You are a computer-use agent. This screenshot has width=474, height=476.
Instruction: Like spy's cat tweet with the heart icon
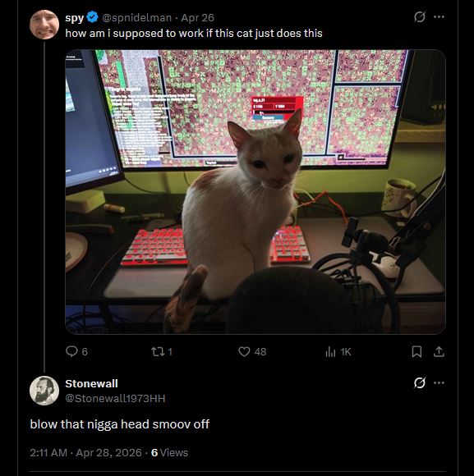pyautogui.click(x=244, y=351)
